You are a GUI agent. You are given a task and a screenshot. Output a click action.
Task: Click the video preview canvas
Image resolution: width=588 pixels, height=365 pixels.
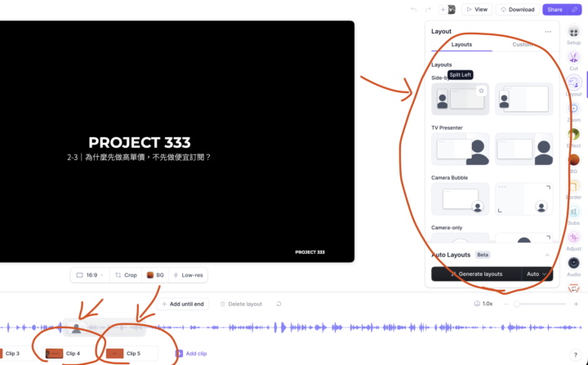pos(177,141)
